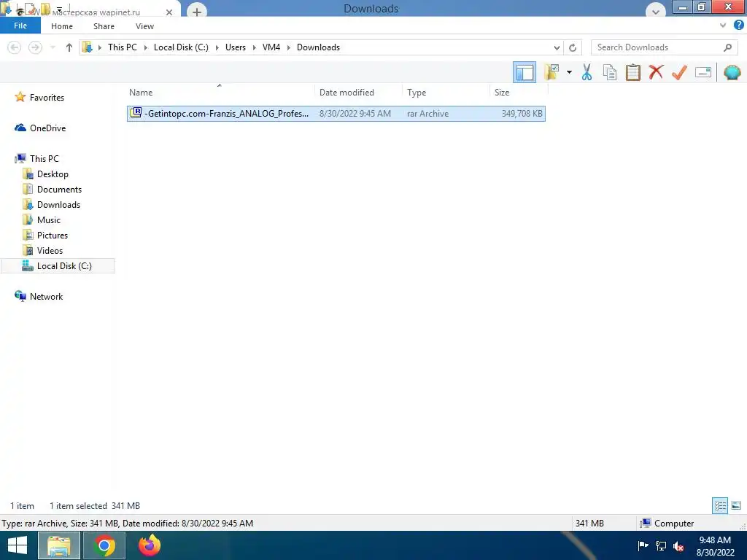Expand the arrow after VM4 in breadcrumb
Screen dimensions: 747x560
pos(288,47)
